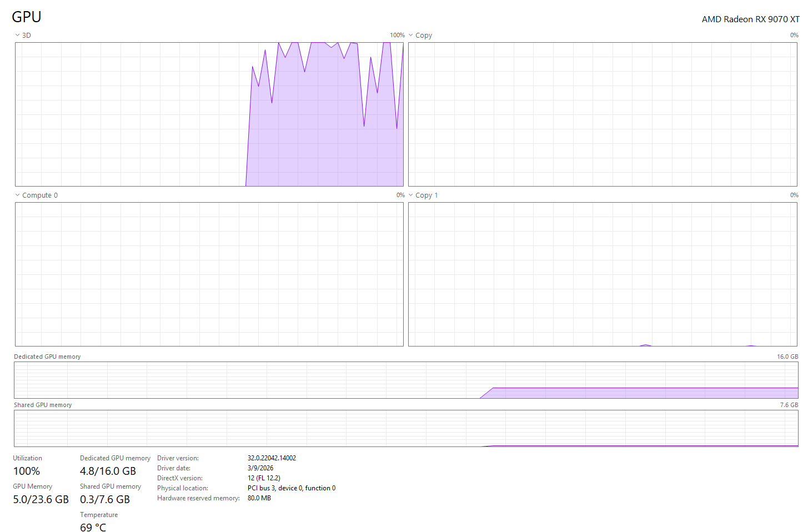Open the Copy engine dropdown
Viewport: 808px width, 532px height.
(420, 35)
